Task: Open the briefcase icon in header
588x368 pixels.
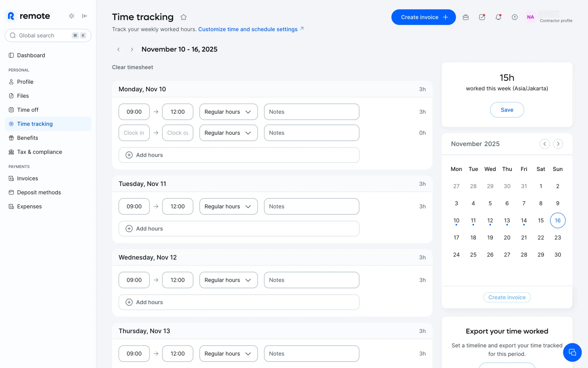Action: tap(466, 17)
